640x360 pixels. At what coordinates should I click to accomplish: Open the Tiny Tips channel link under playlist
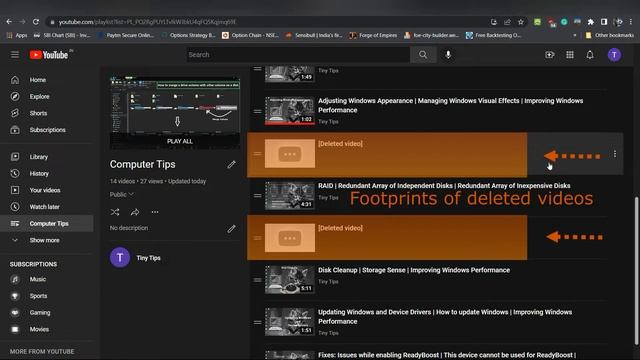[x=148, y=258]
